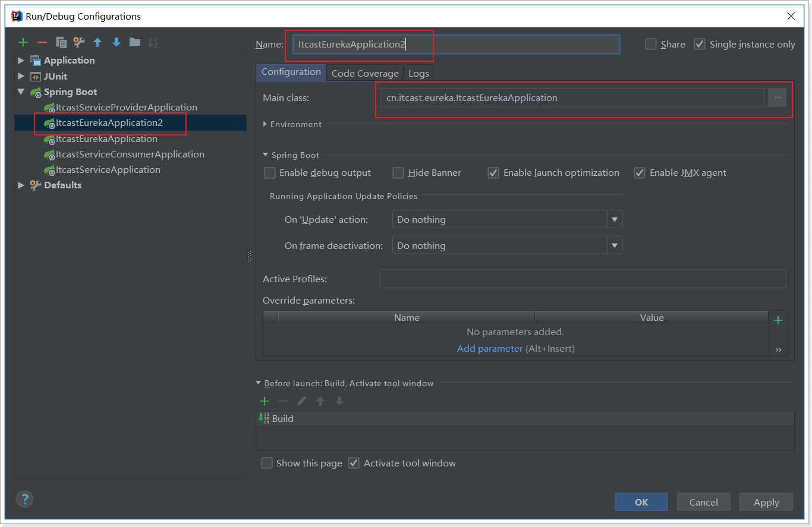Open edit defaults wrench icon in toolbar
This screenshot has width=812, height=527.
coord(79,42)
